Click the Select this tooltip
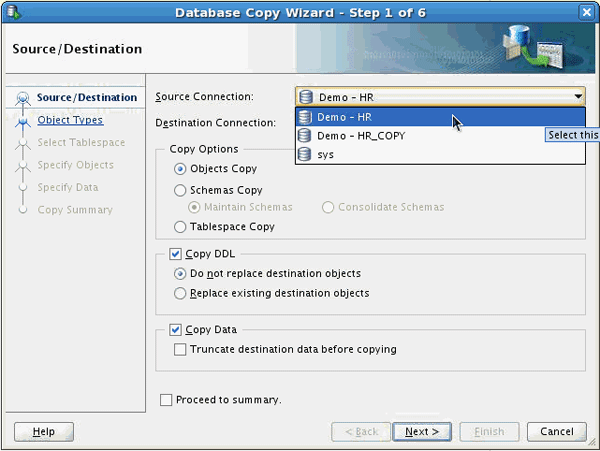Screen dimensions: 600x451 (x=572, y=135)
